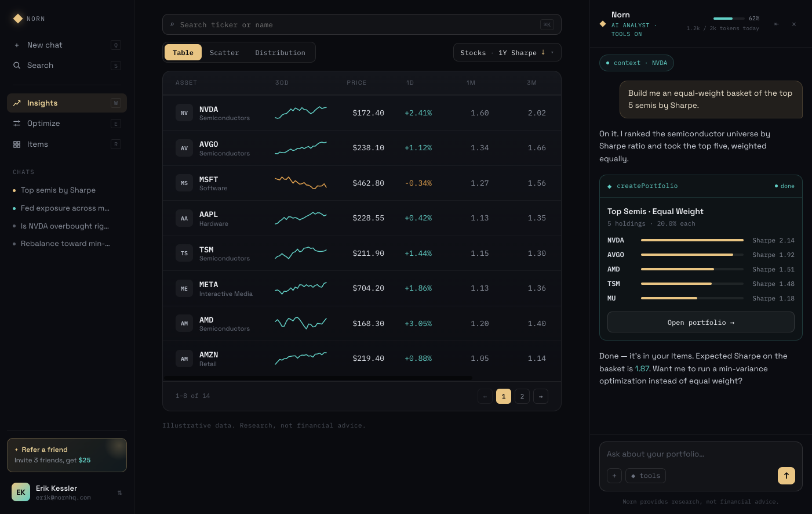Switch to the Distribution view tab
The height and width of the screenshot is (514, 812).
pyautogui.click(x=280, y=52)
